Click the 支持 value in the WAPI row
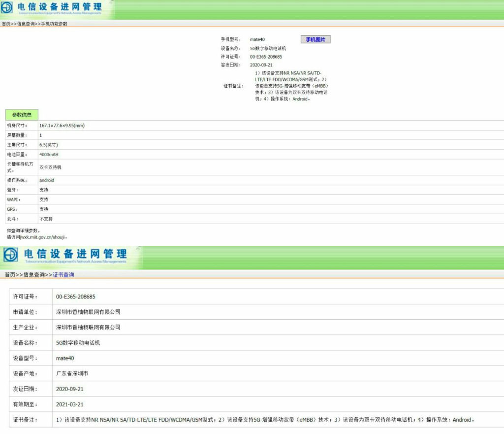 44,200
